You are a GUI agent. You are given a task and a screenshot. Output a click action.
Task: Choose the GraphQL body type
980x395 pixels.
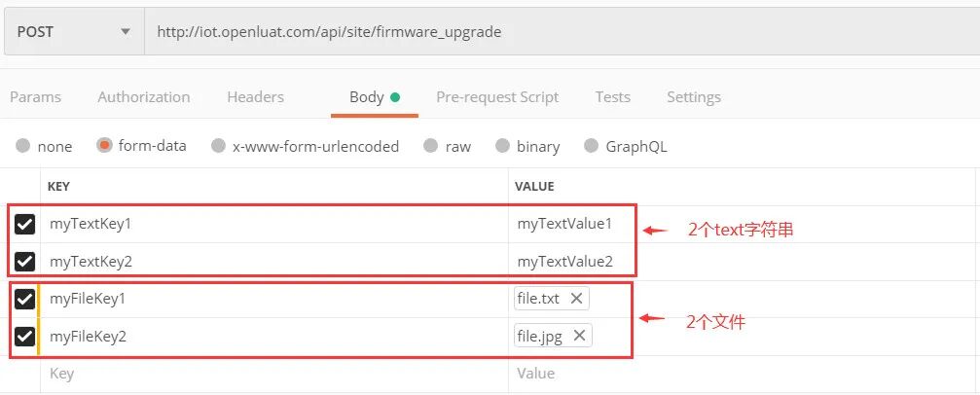[x=591, y=146]
